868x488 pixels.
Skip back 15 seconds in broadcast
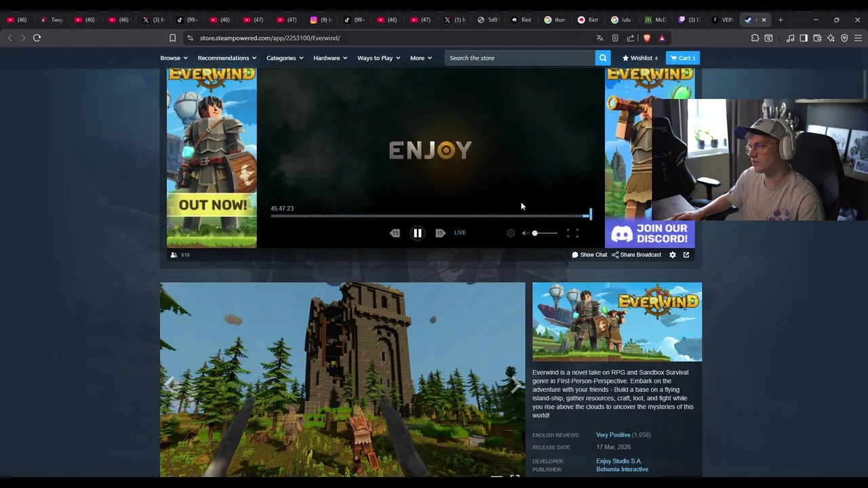395,233
